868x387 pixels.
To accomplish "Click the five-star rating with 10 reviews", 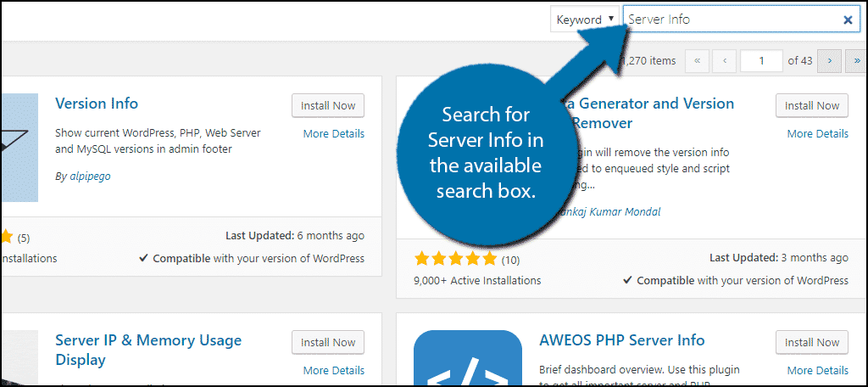I will tap(467, 259).
